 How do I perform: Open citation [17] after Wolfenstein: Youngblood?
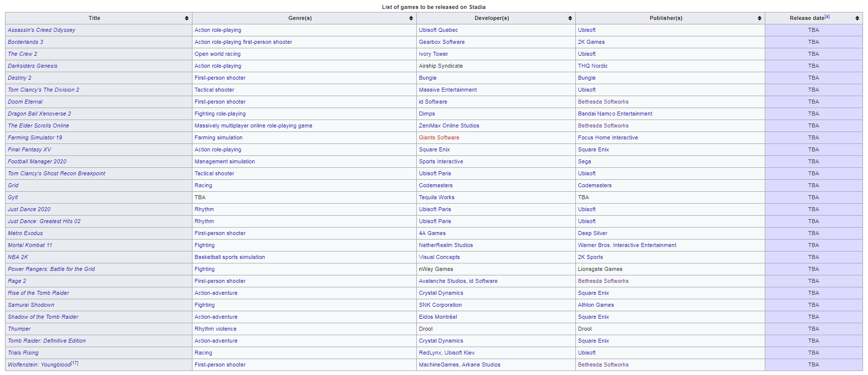(74, 363)
